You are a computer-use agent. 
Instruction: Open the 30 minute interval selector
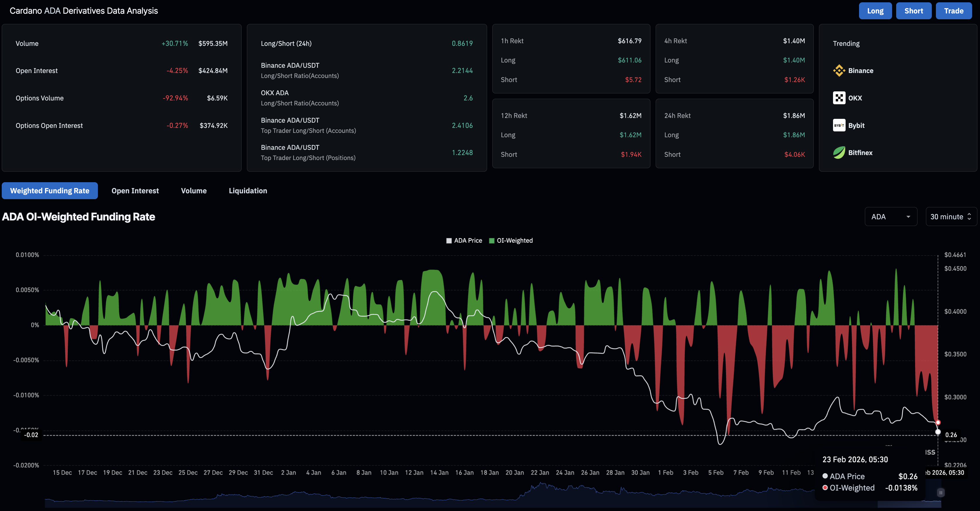click(x=950, y=217)
